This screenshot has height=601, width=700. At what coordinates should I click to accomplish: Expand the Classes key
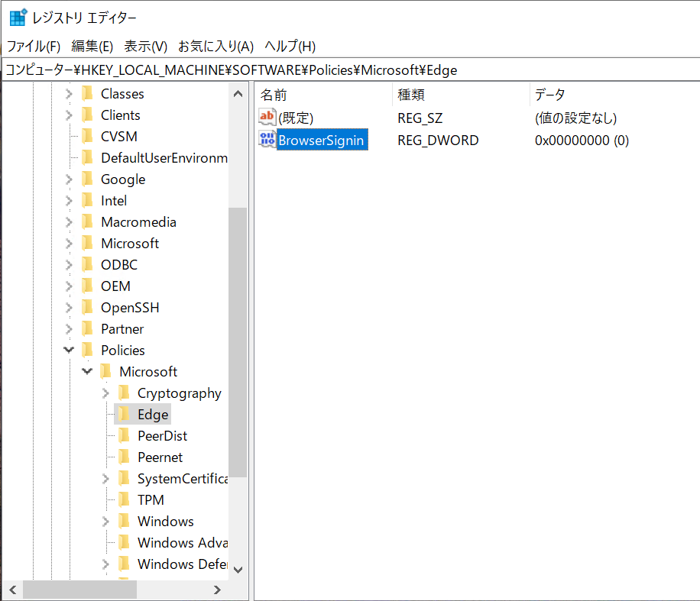point(69,94)
